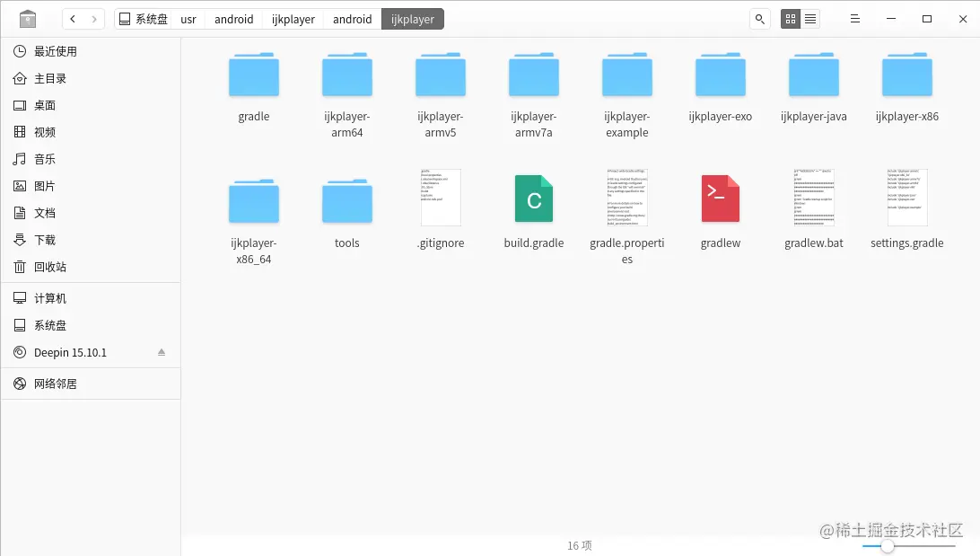Select the build.gradle file icon
The width and height of the screenshot is (980, 556).
click(x=534, y=199)
